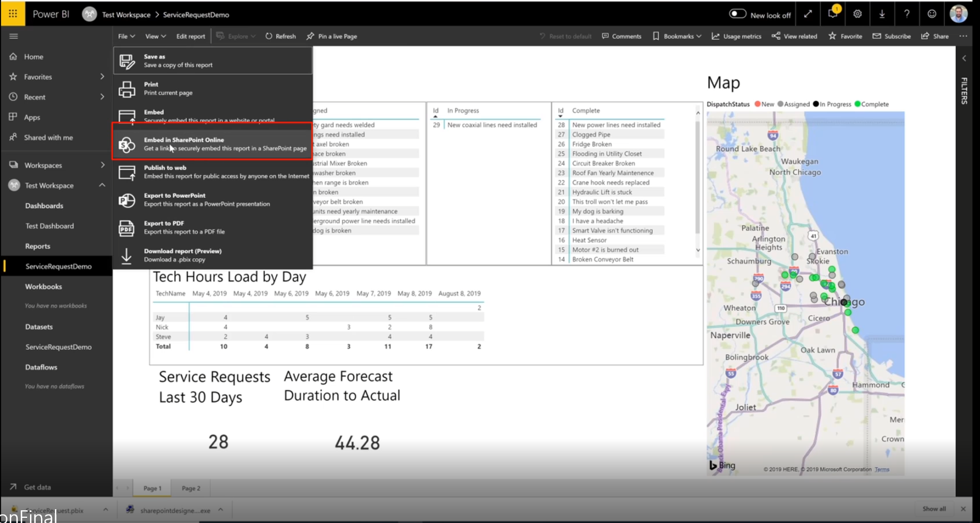
Task: Mark report as Favorite
Action: tap(845, 36)
